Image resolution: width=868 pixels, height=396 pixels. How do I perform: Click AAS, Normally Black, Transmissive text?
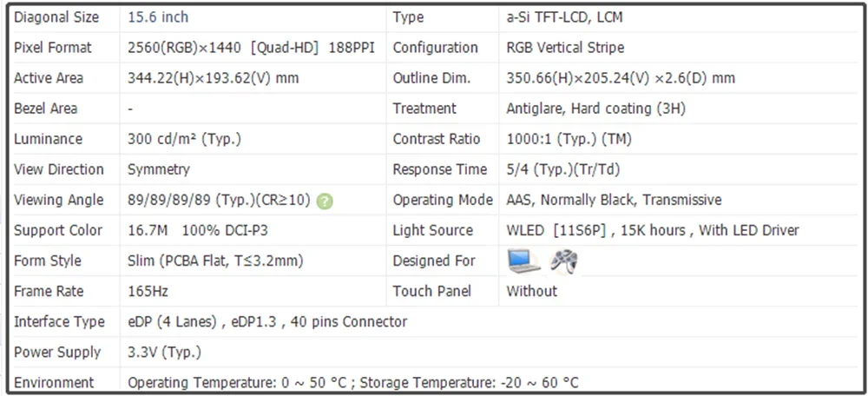[614, 200]
